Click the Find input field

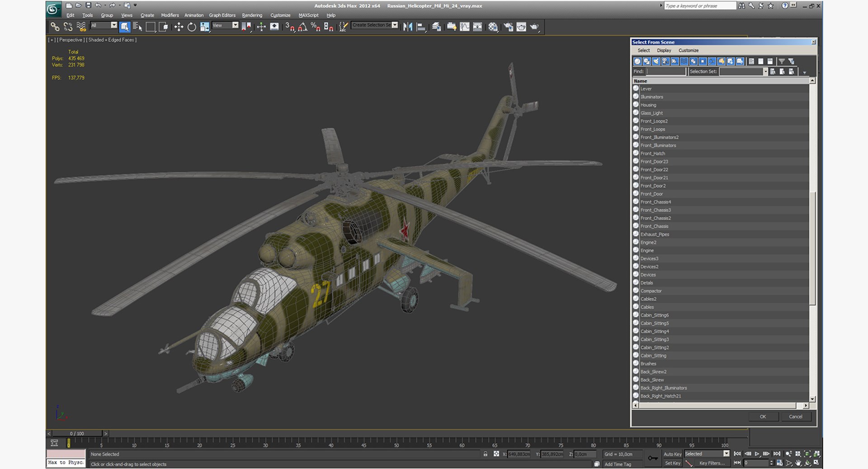click(666, 71)
